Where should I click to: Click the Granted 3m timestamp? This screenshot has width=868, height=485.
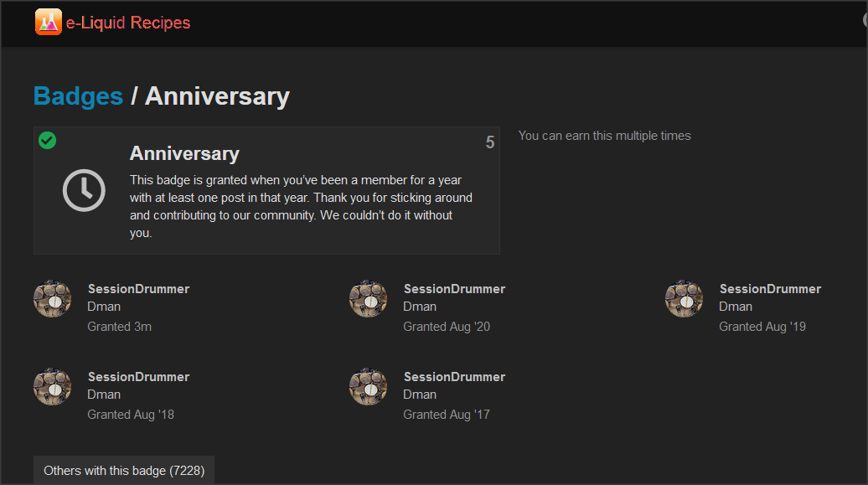coord(120,327)
